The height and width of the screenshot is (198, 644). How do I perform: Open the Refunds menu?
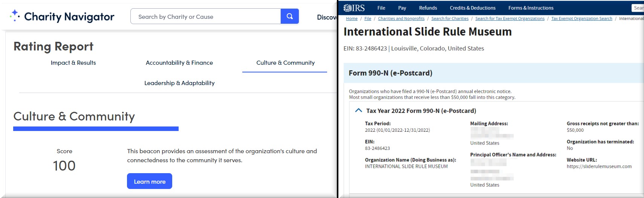point(428,8)
